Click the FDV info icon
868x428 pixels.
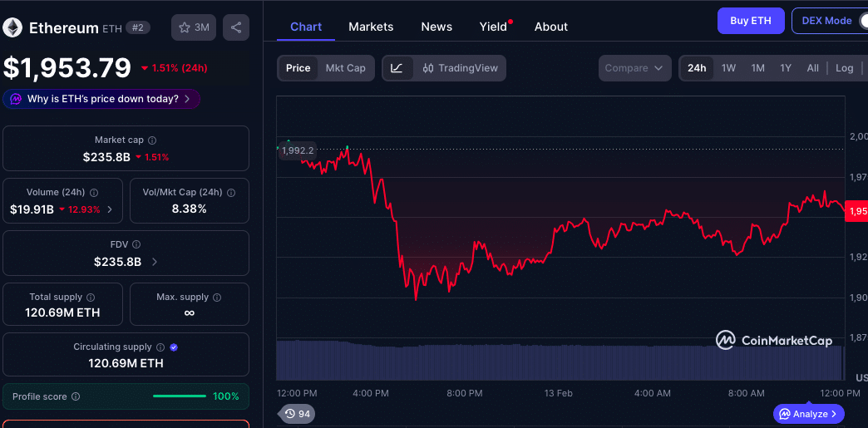point(136,244)
